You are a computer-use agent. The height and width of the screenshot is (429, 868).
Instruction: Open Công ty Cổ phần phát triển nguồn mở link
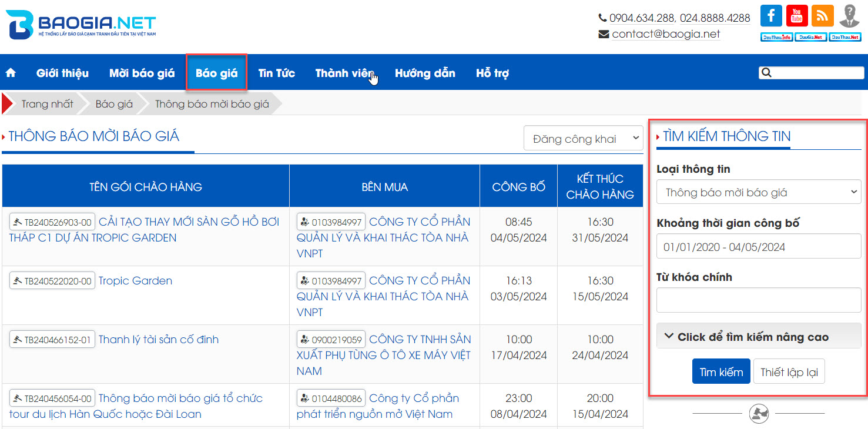(x=378, y=406)
